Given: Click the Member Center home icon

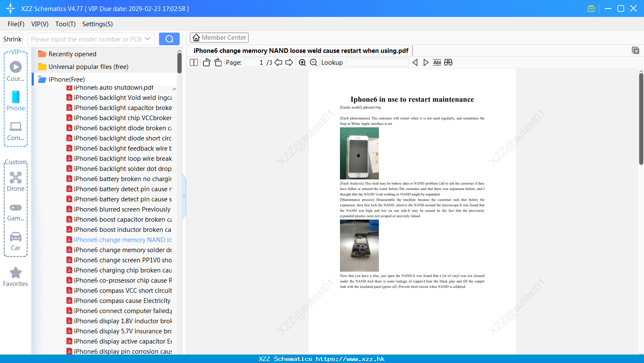Looking at the screenshot, I should 196,38.
